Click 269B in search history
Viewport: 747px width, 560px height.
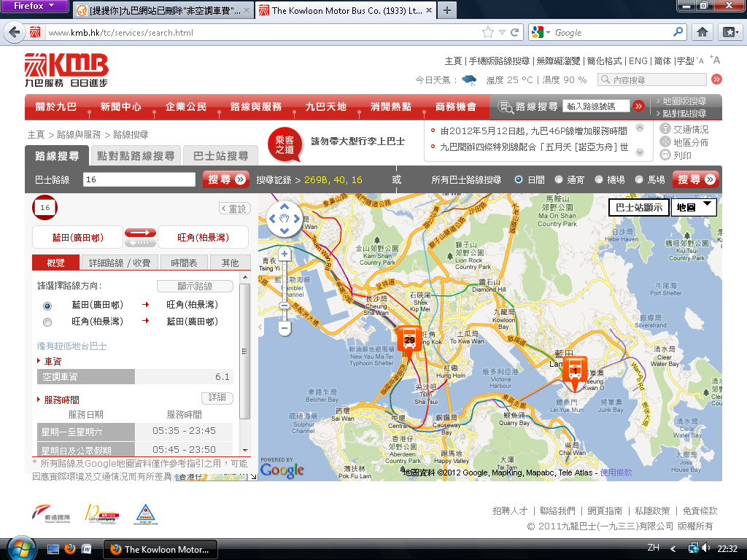[317, 179]
